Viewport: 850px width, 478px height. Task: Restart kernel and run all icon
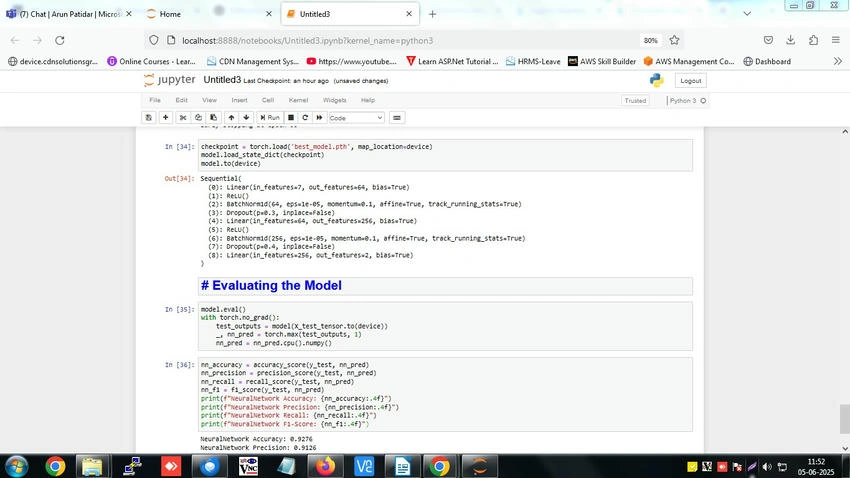[319, 118]
